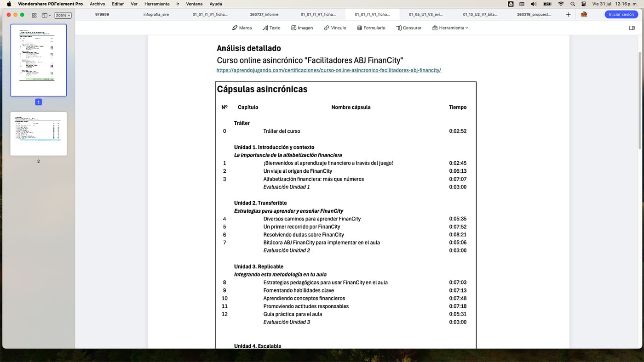The height and width of the screenshot is (362, 644).
Task: Open Spotlight search in menu bar
Action: click(x=573, y=4)
